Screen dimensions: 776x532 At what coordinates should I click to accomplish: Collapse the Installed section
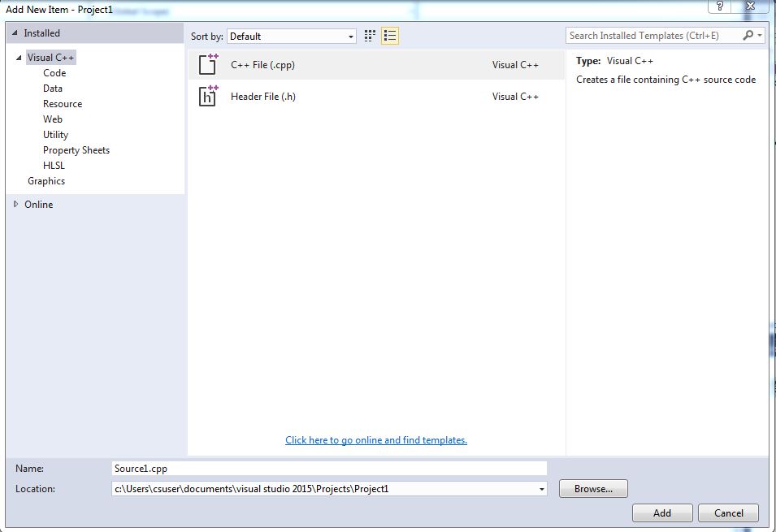15,33
